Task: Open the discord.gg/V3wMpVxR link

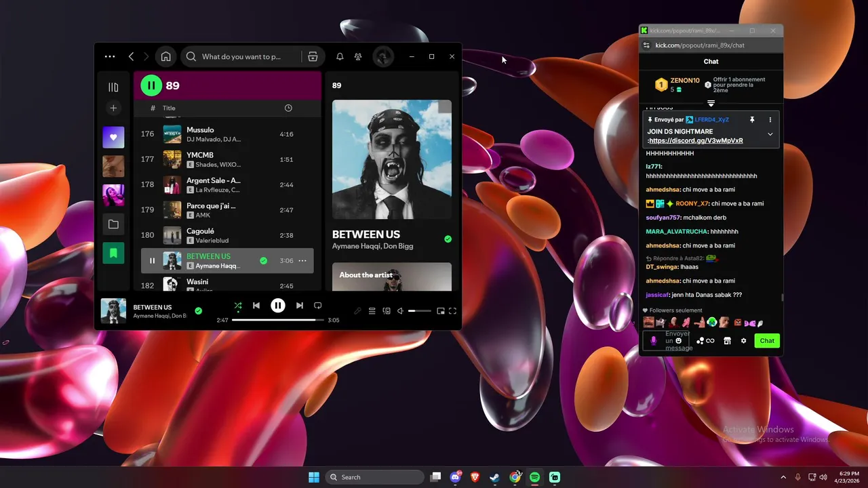Action: click(696, 141)
